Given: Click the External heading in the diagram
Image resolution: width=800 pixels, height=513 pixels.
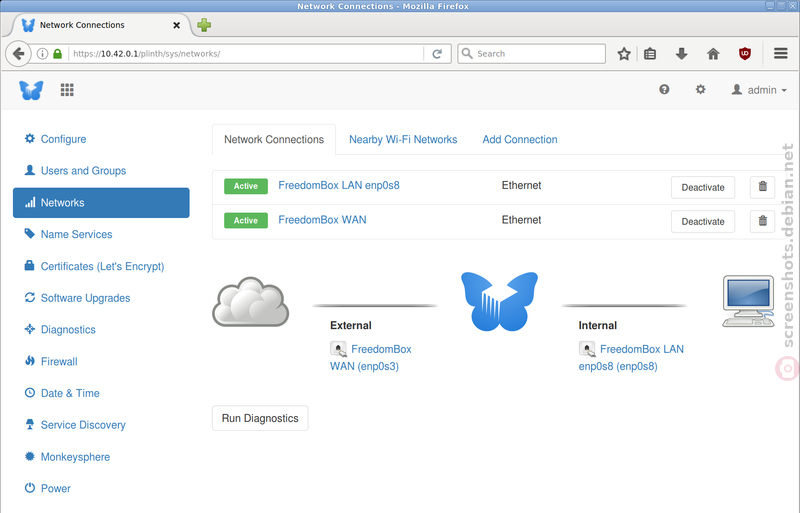Looking at the screenshot, I should [x=351, y=325].
